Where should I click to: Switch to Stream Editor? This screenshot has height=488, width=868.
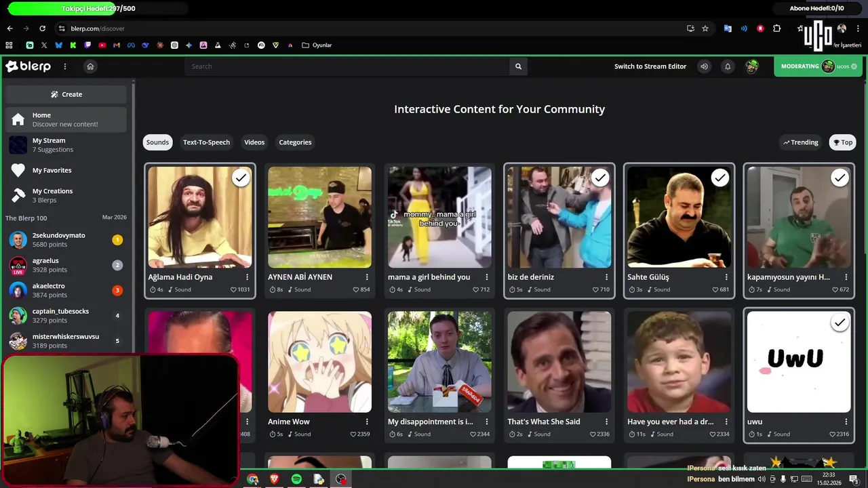650,66
